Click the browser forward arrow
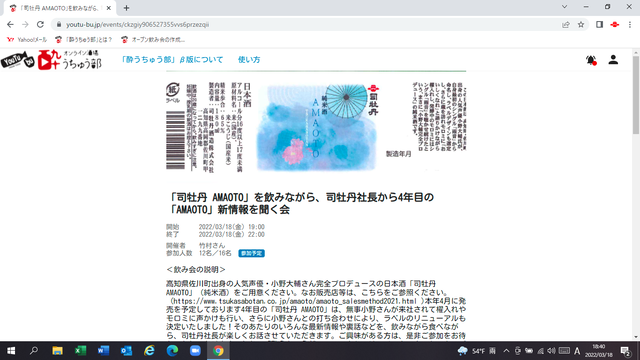The width and height of the screenshot is (640, 360). [x=25, y=24]
